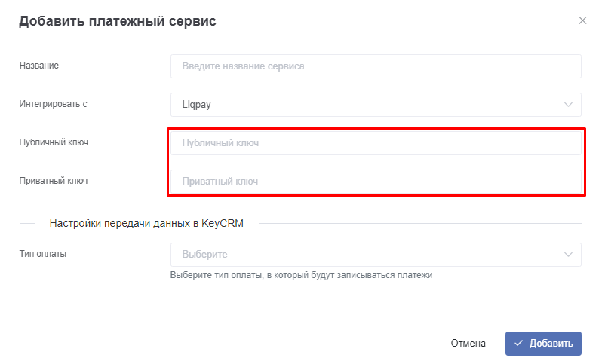This screenshot has width=602, height=364.
Task: Open the Liqpay integration dropdown
Action: 376,105
